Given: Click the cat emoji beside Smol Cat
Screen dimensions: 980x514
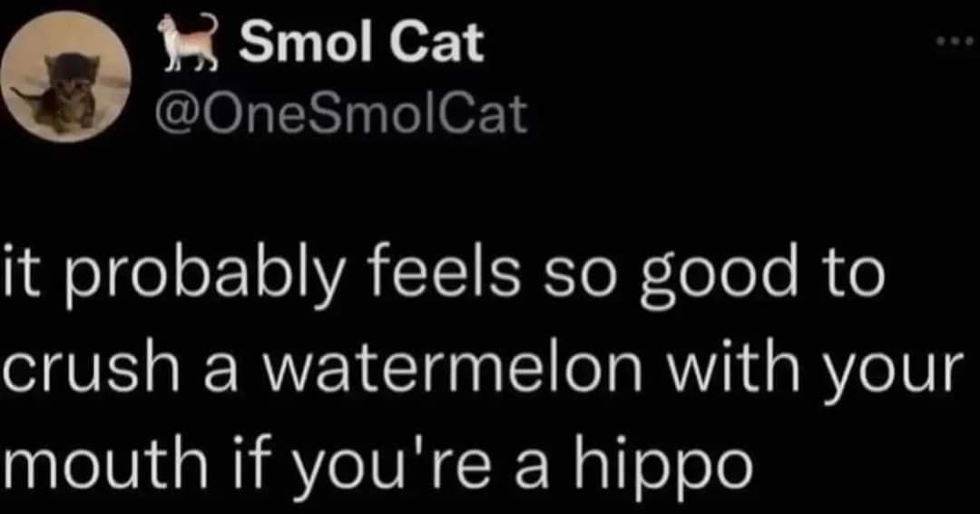Looking at the screenshot, I should click(x=187, y=44).
